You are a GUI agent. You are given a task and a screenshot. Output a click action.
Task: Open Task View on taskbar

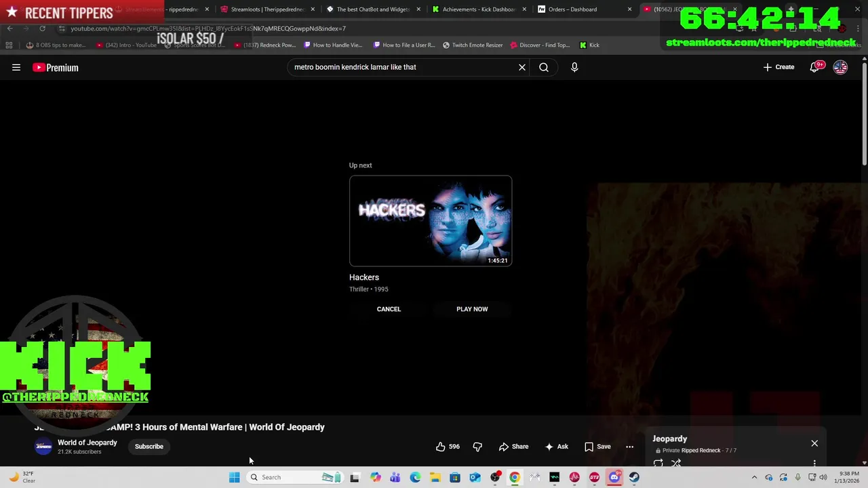[x=354, y=477]
